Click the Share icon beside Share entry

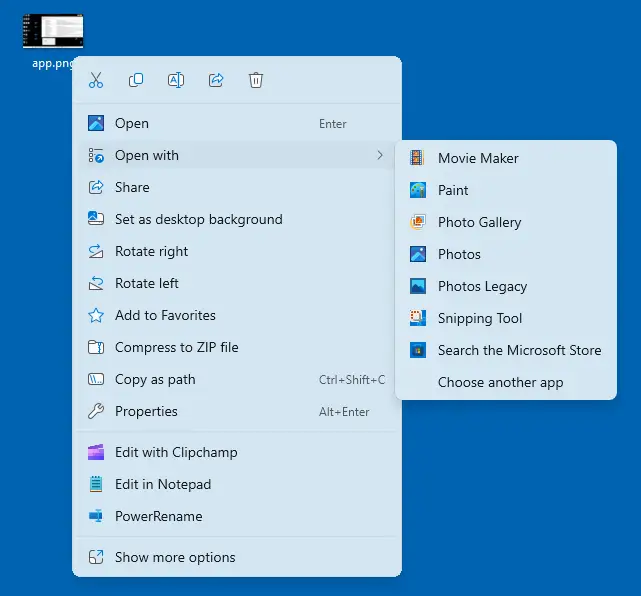click(x=96, y=187)
